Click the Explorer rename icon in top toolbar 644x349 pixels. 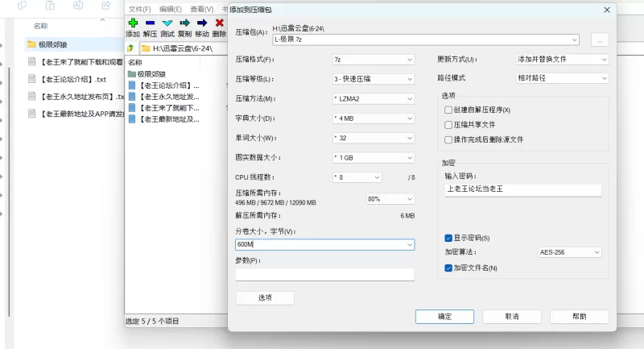pos(78,6)
